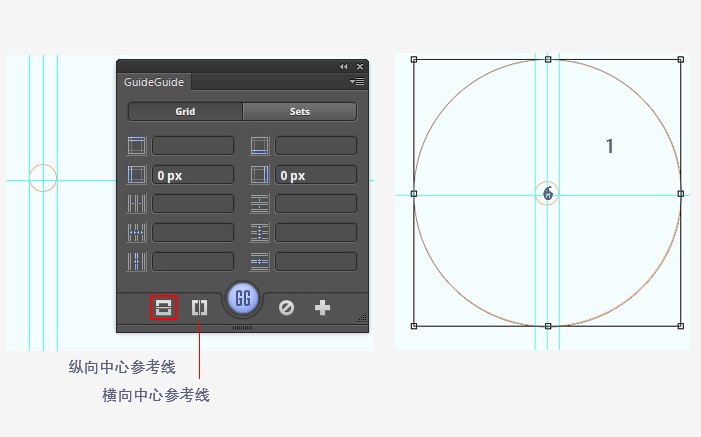
Task: Click the panel resize grip corner
Action: (362, 317)
